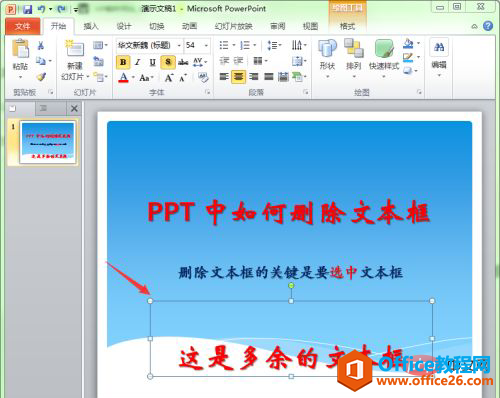Switch to Design (设计) tab
The image size is (500, 398).
pos(124,26)
